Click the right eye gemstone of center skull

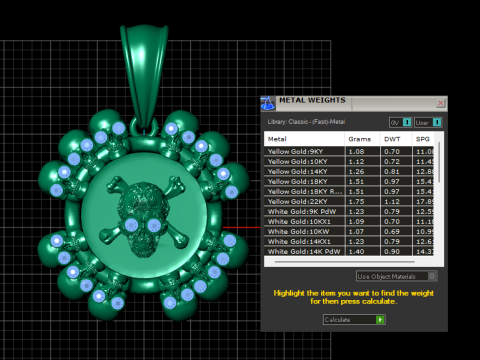(x=154, y=225)
